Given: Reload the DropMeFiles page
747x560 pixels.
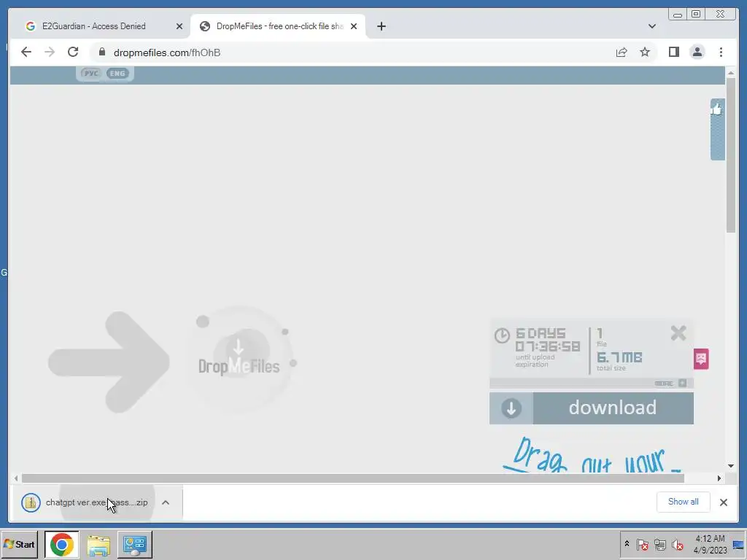Looking at the screenshot, I should (x=73, y=52).
